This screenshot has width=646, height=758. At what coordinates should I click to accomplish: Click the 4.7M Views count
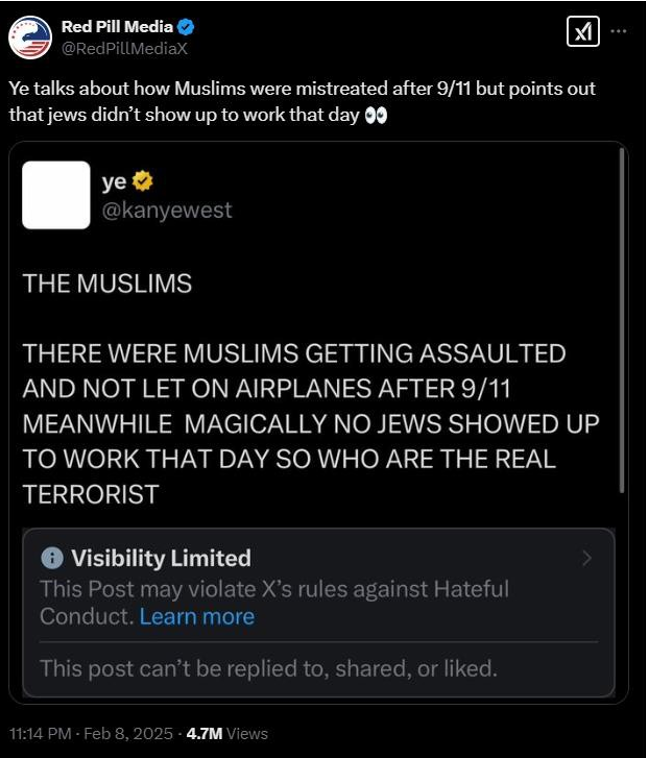click(x=227, y=733)
